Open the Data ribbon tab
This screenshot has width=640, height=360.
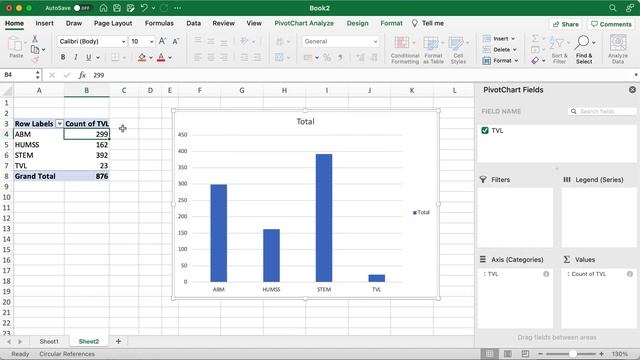point(193,23)
